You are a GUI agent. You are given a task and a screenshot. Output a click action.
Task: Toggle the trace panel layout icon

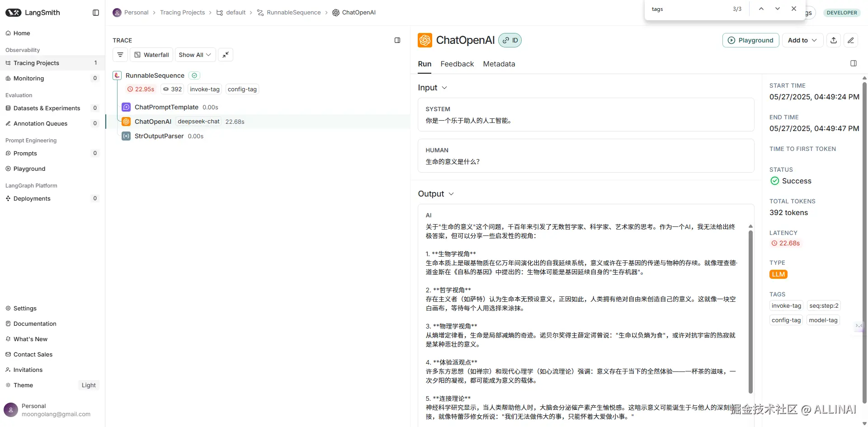pos(397,40)
